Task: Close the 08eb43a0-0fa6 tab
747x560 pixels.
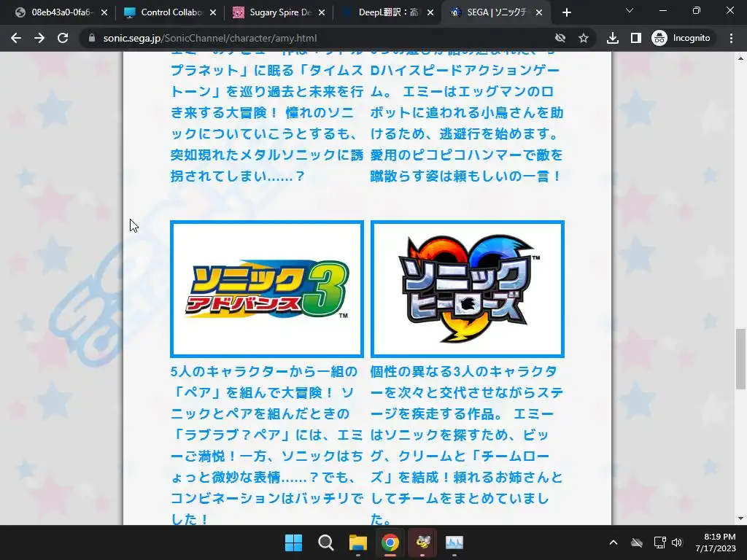Action: pos(104,12)
